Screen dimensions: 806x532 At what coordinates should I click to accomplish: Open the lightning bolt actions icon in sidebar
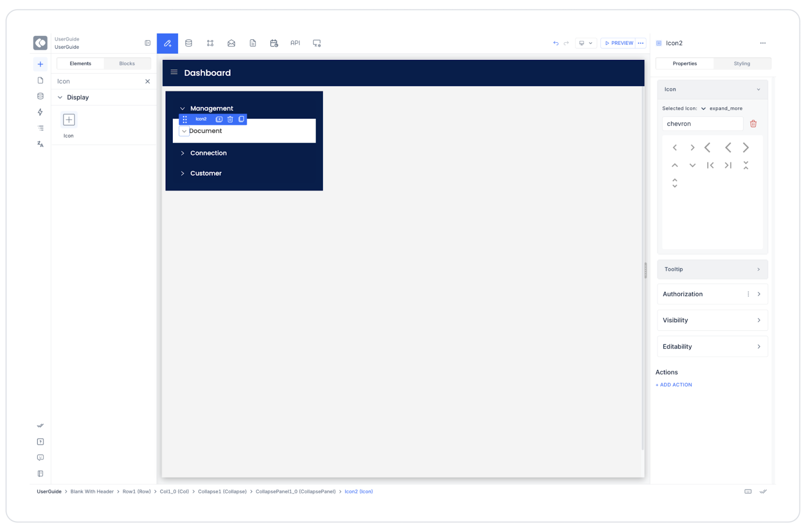40,112
